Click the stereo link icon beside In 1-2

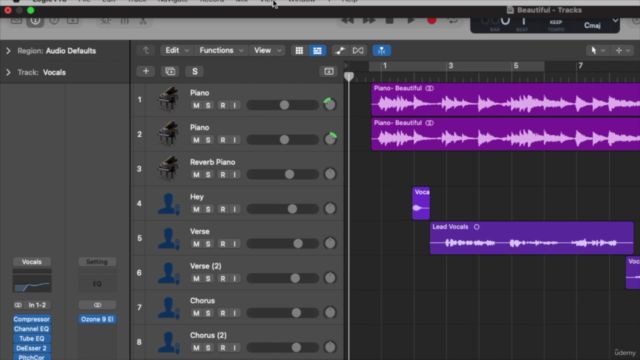[18, 305]
